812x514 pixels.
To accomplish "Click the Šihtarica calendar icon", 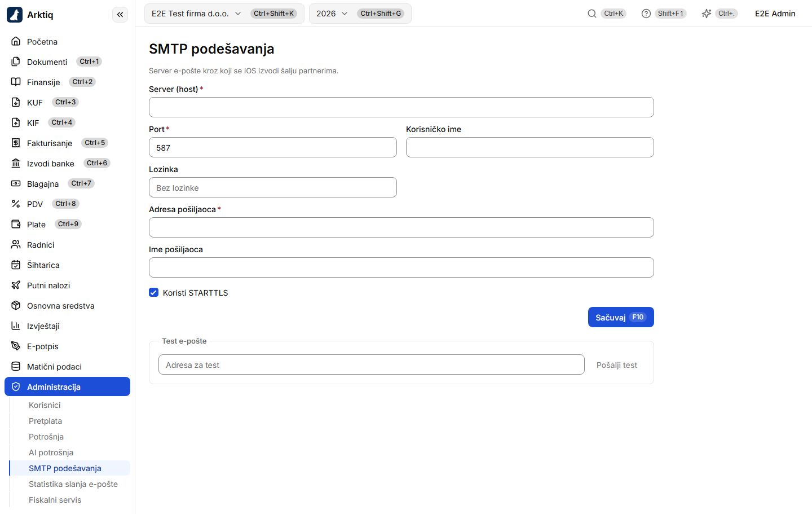I will [x=16, y=265].
